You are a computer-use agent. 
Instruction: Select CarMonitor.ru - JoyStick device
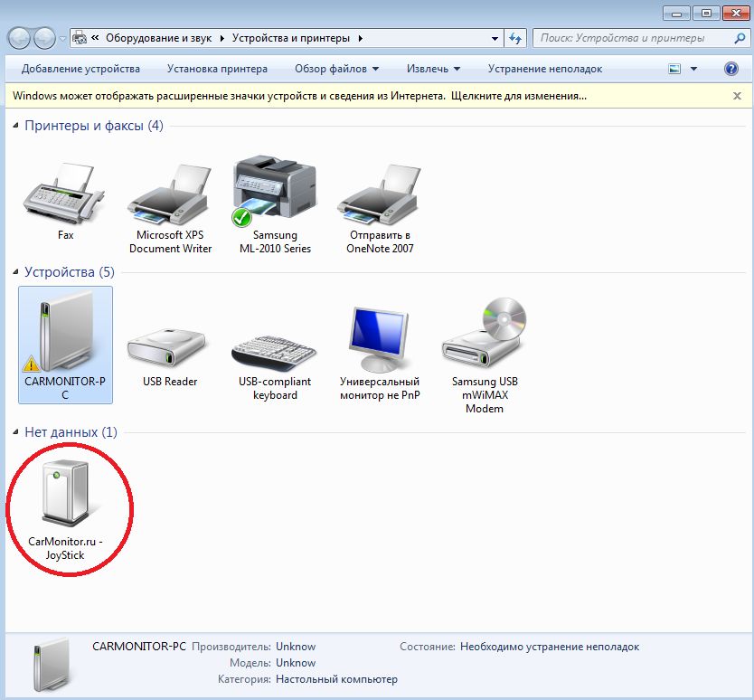pos(65,497)
